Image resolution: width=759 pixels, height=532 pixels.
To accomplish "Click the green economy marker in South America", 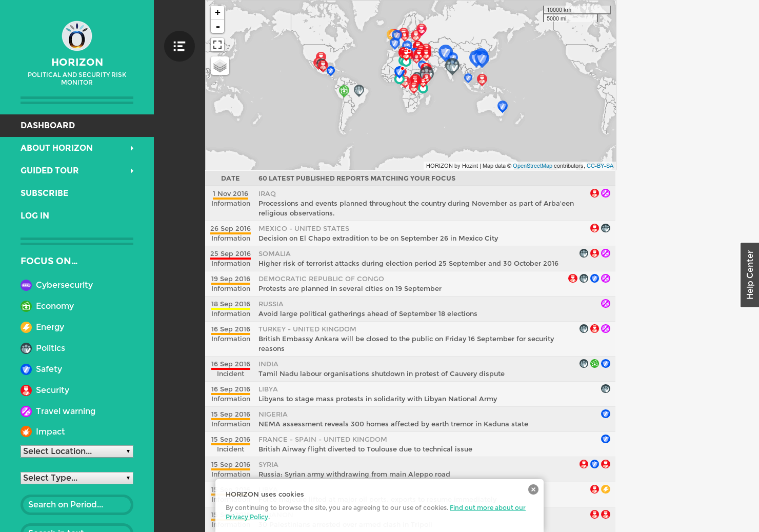I will 344,91.
